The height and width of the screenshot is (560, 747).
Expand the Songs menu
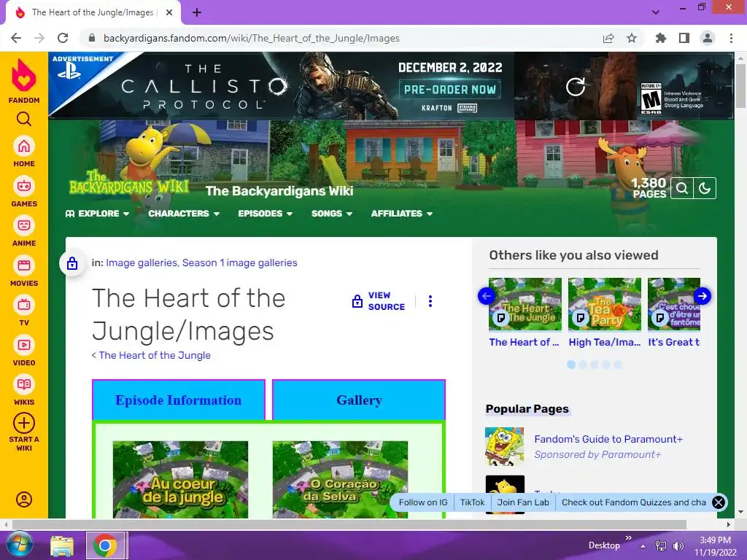[332, 214]
